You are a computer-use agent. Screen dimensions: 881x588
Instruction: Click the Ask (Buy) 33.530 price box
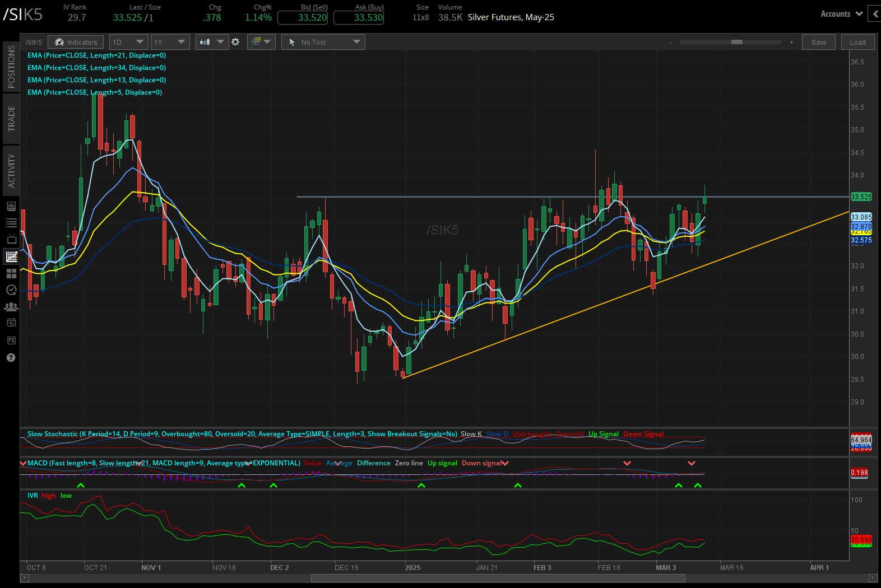tap(359, 17)
